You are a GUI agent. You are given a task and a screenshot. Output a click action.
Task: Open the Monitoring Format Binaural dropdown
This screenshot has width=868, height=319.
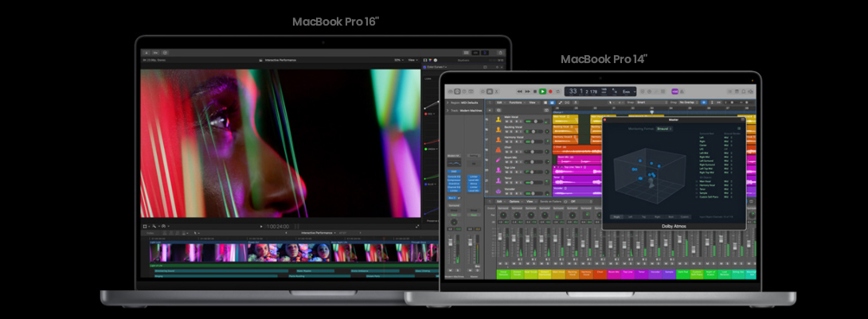[664, 128]
